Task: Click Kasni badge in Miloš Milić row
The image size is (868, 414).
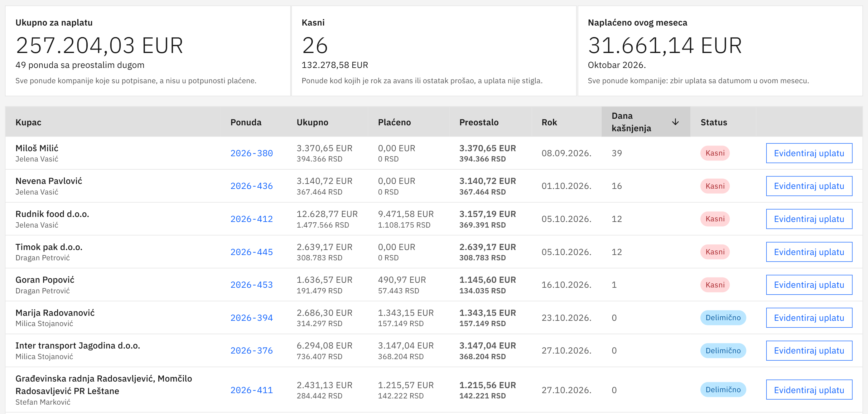Action: 715,153
